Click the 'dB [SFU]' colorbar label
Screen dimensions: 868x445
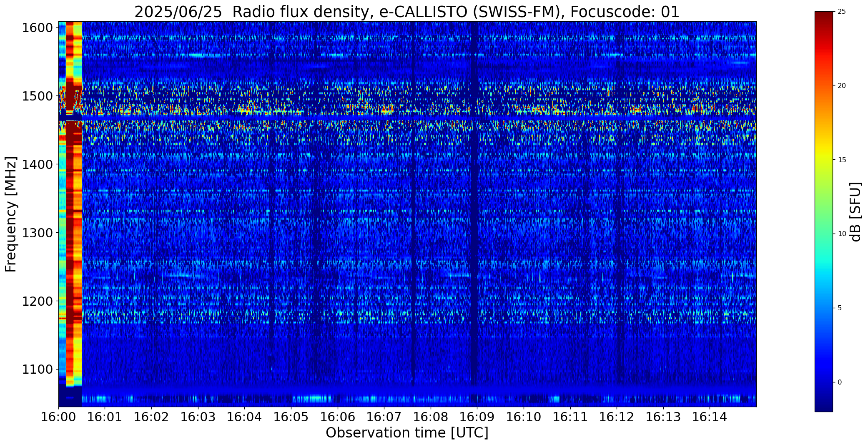[x=856, y=212]
